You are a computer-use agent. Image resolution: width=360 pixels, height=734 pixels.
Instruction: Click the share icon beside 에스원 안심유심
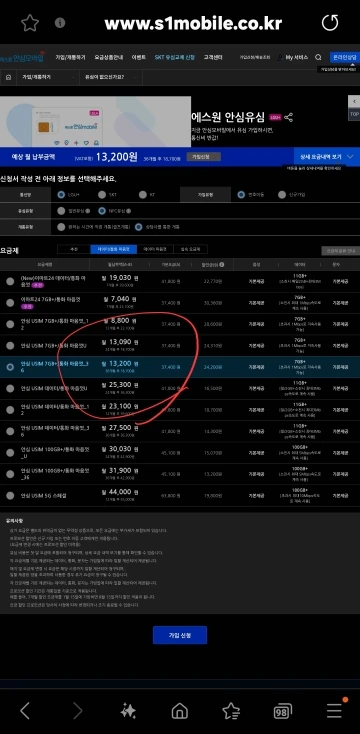point(288,117)
